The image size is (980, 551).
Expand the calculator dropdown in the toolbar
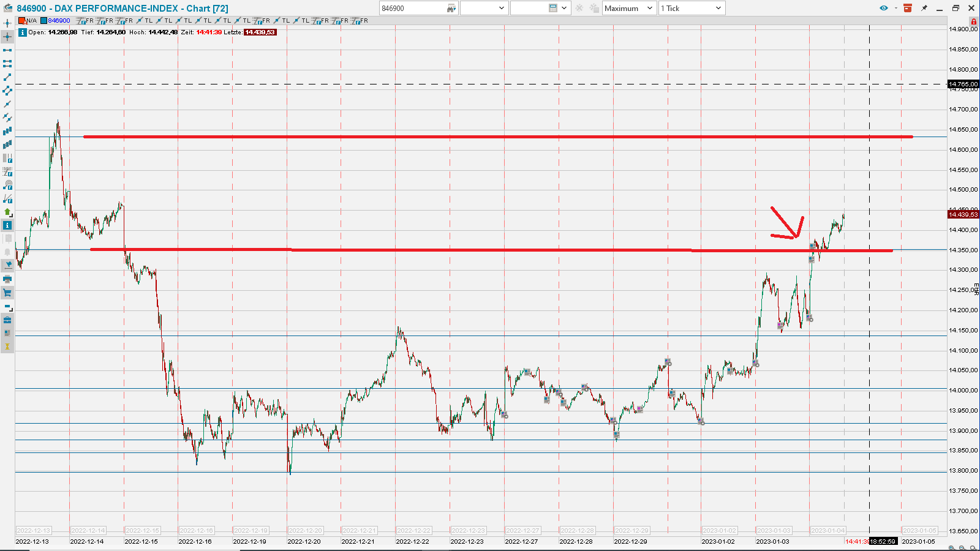[x=563, y=8]
